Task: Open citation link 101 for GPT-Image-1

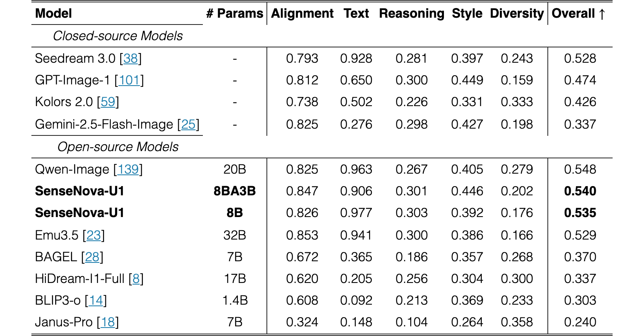Action: click(129, 80)
